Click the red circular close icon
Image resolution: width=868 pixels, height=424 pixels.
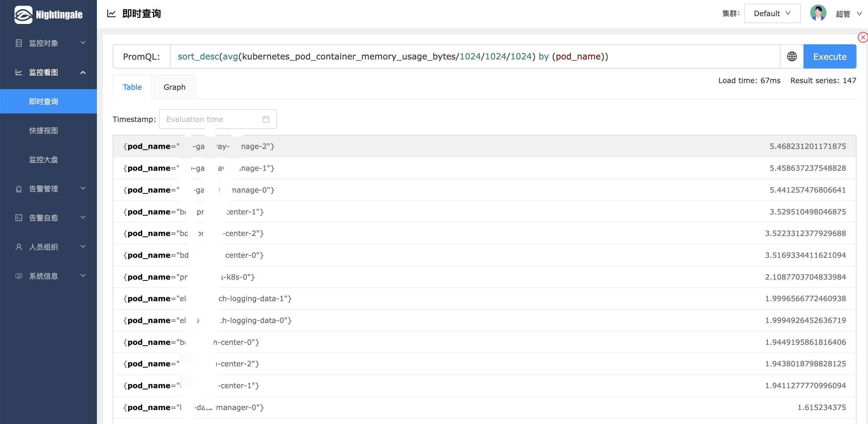(x=863, y=37)
